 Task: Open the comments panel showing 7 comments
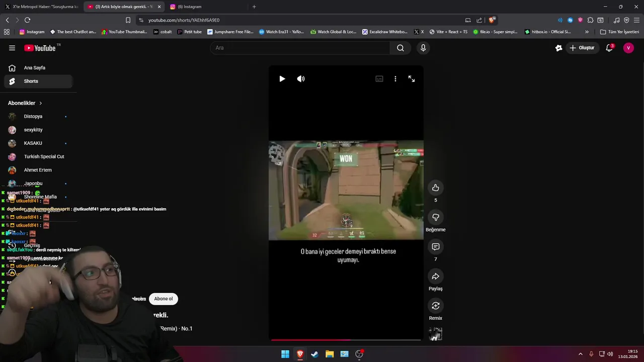tap(436, 247)
